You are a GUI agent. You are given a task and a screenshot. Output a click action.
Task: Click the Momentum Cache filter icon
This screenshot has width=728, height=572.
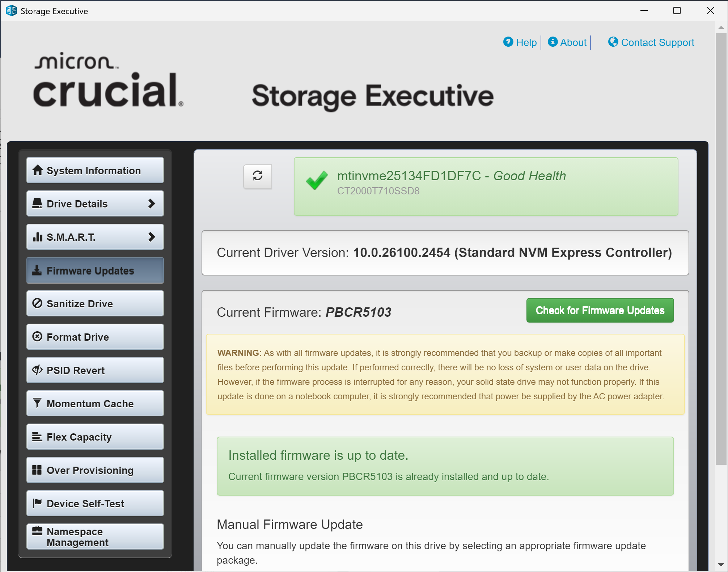click(37, 403)
